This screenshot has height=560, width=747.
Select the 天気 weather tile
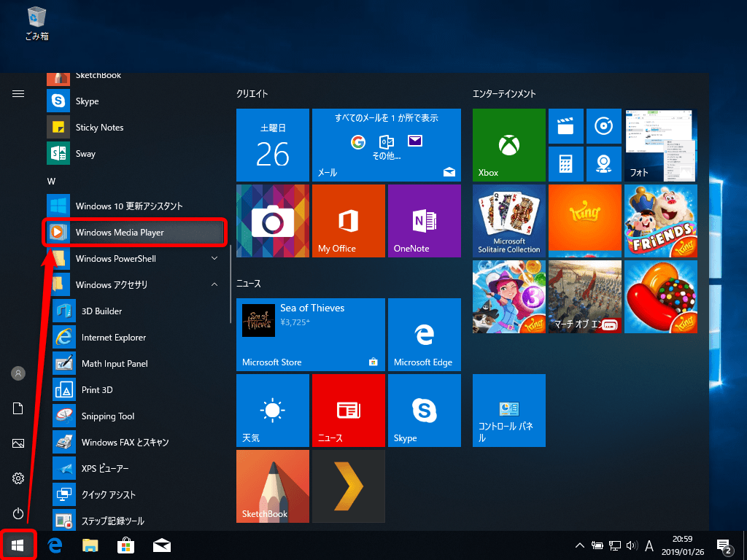coord(272,410)
